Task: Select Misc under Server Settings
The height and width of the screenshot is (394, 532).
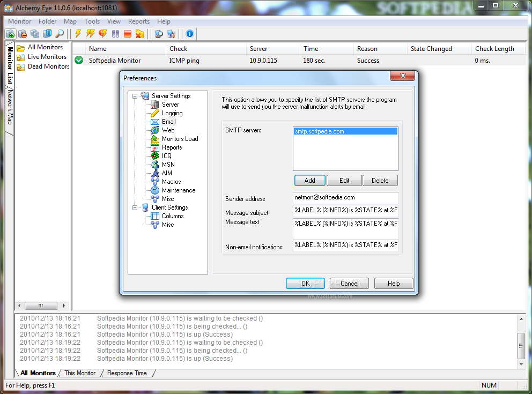Action: pos(168,199)
